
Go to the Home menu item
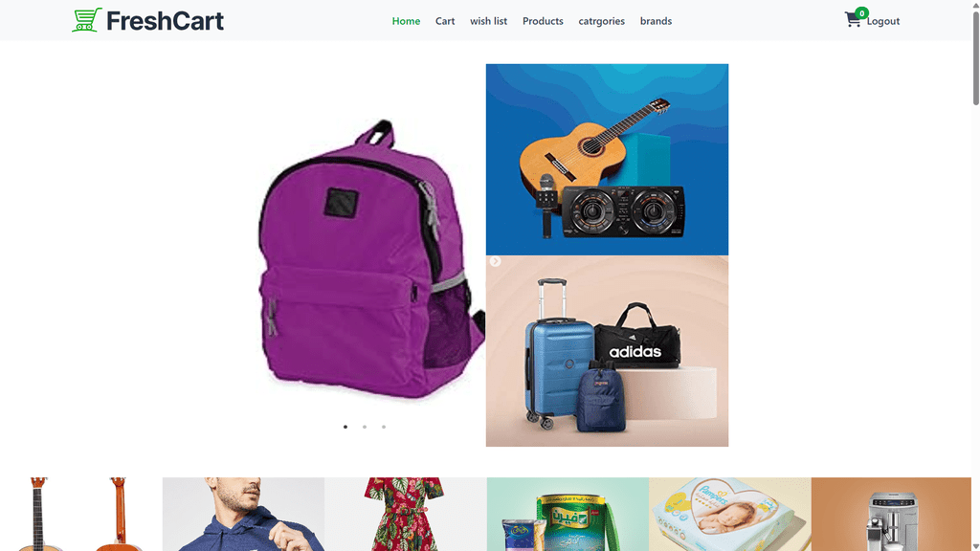pos(406,21)
